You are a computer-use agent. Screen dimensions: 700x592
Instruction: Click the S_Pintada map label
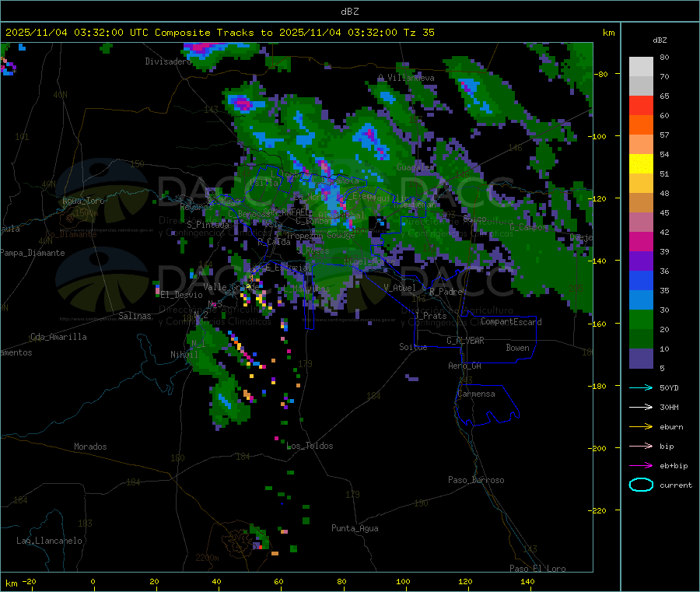[208, 224]
